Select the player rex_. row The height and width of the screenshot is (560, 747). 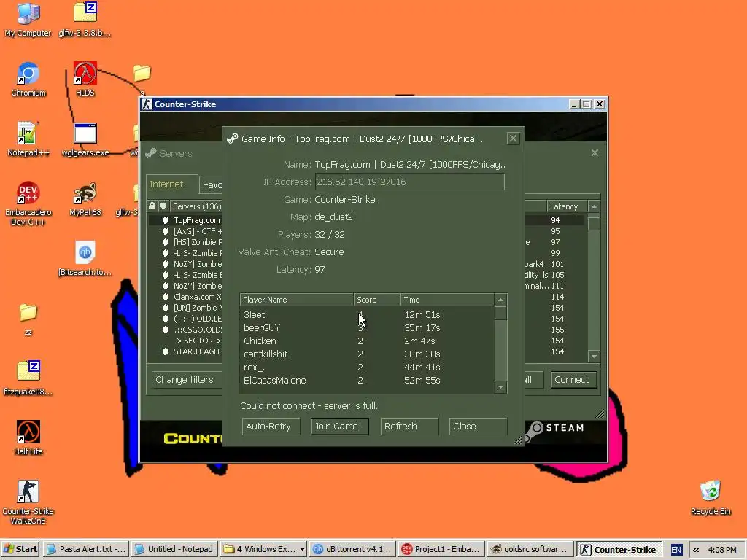click(367, 367)
